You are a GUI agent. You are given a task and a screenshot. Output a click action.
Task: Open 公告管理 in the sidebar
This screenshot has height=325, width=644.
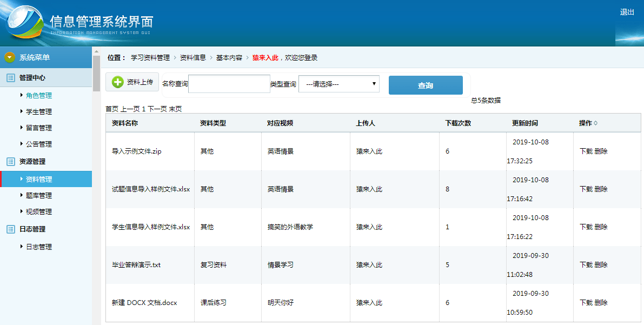(x=38, y=144)
